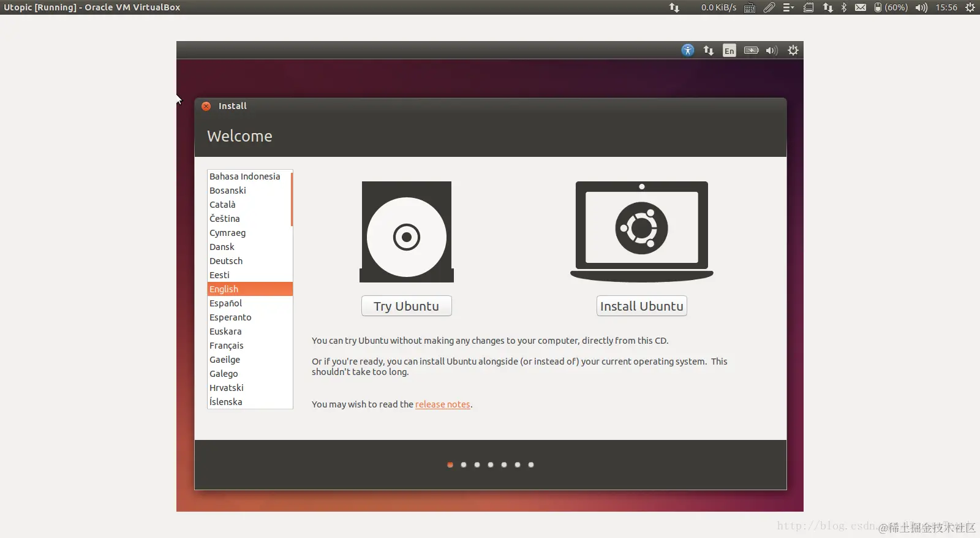The width and height of the screenshot is (980, 538).
Task: Open the host sound volume indicator
Action: (921, 7)
